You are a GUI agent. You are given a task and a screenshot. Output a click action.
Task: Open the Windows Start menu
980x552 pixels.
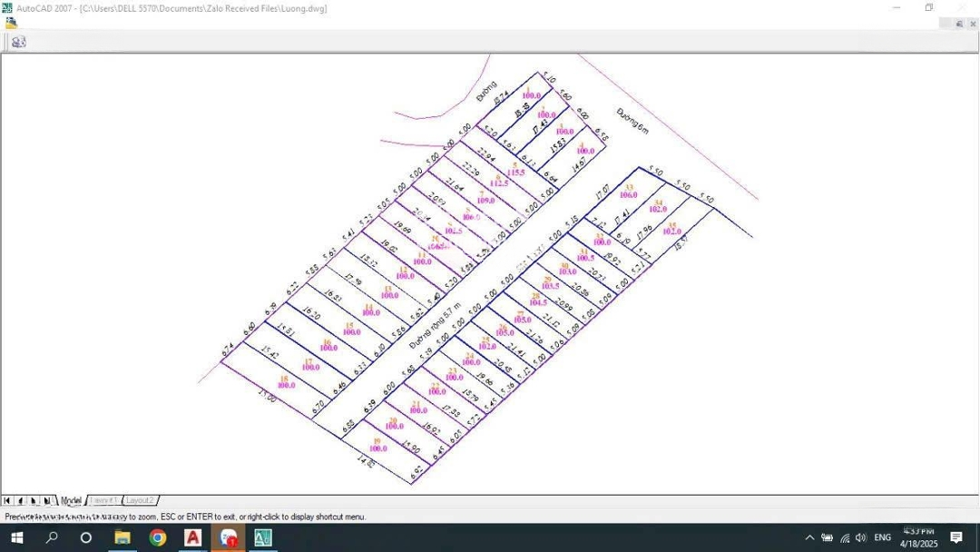(16, 537)
